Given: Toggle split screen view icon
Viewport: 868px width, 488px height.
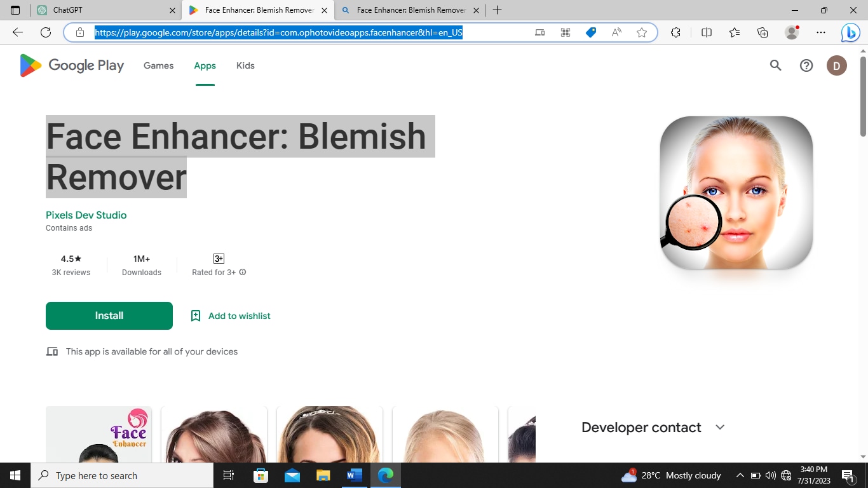Looking at the screenshot, I should [x=707, y=32].
